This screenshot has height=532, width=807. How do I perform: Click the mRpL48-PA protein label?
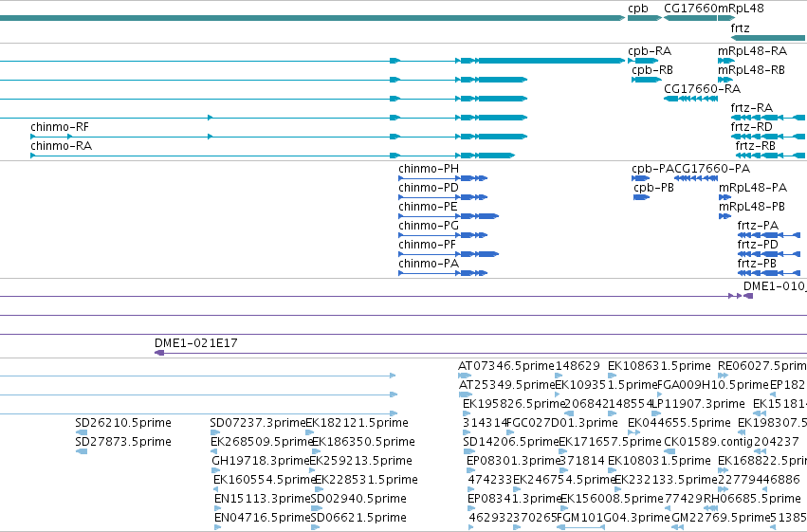pos(752,188)
